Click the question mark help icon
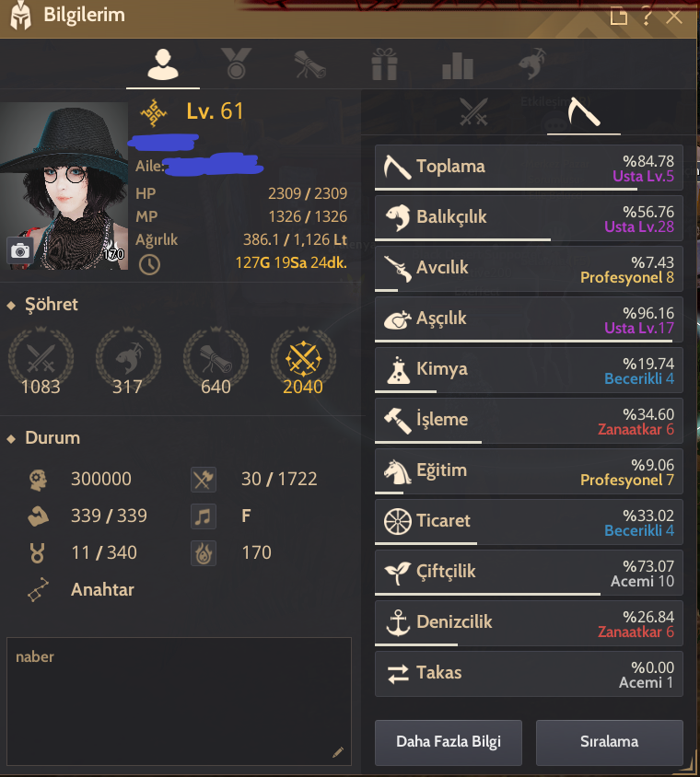Viewport: 700px width, 777px height. 647,17
